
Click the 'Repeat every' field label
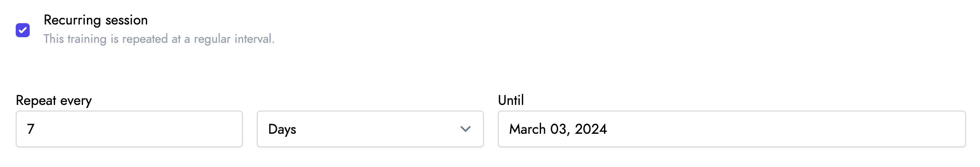pos(54,101)
